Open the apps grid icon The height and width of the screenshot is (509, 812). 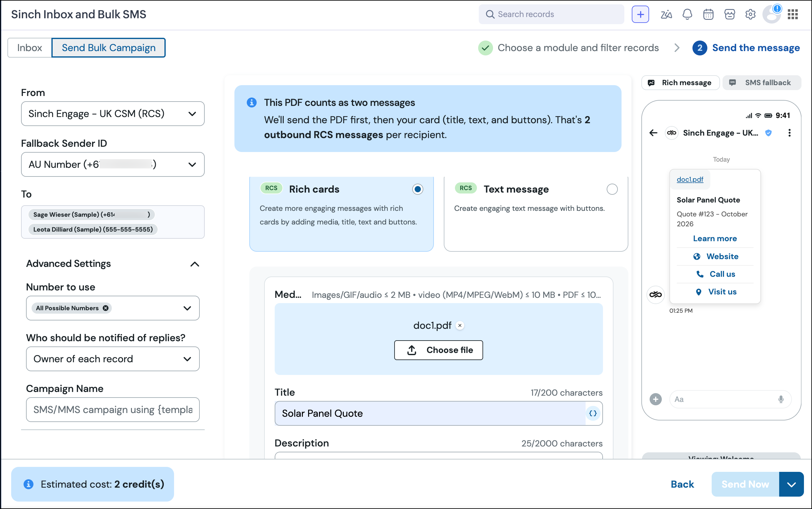(792, 14)
